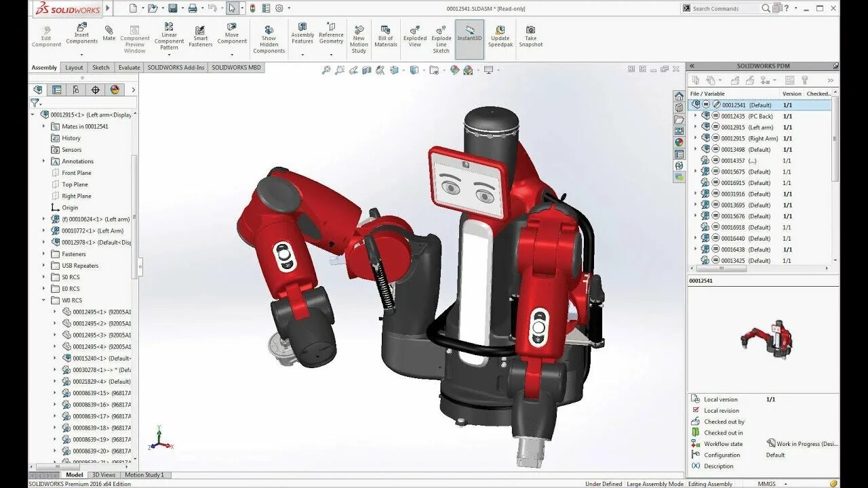The width and height of the screenshot is (868, 488).
Task: Expand the USB Repeaters folder
Action: pyautogui.click(x=43, y=266)
